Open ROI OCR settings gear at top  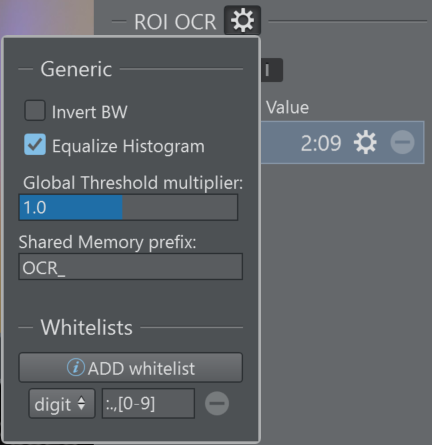pyautogui.click(x=242, y=20)
